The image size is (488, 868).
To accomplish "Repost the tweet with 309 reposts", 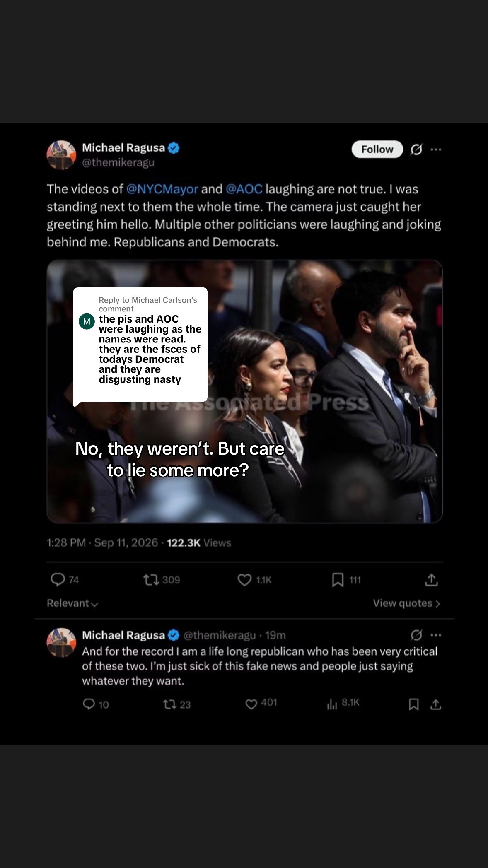I will 151,580.
